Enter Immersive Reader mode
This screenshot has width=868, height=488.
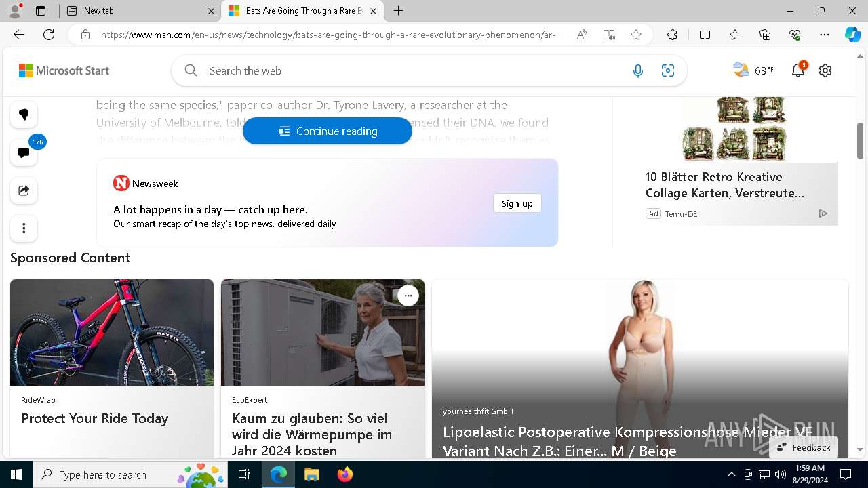(609, 35)
